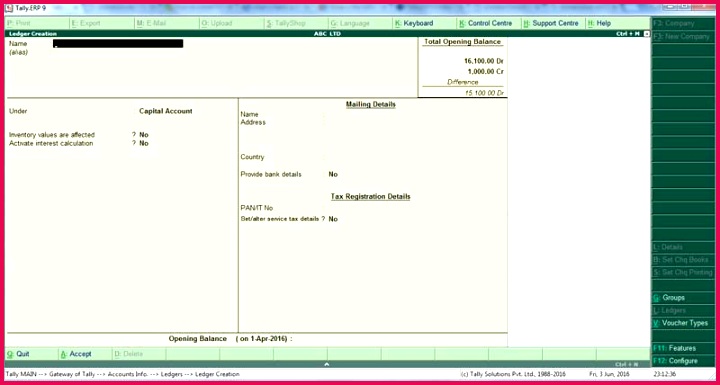Click the 16,100.00 Dr total value
Image resolution: width=720 pixels, height=385 pixels.
tap(484, 61)
